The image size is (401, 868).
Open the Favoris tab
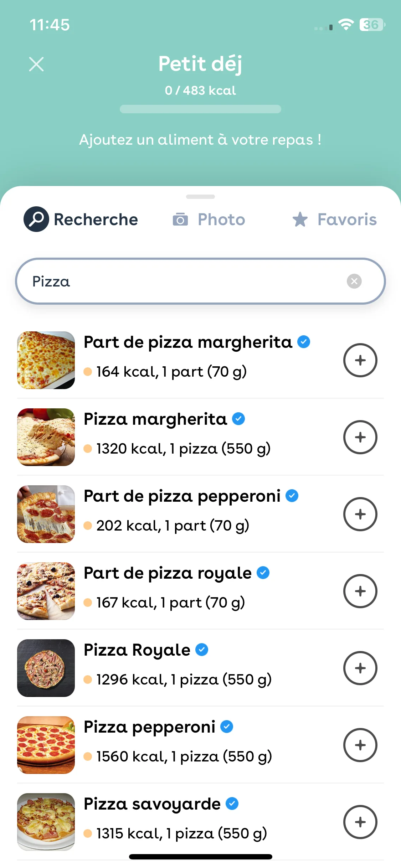(334, 219)
